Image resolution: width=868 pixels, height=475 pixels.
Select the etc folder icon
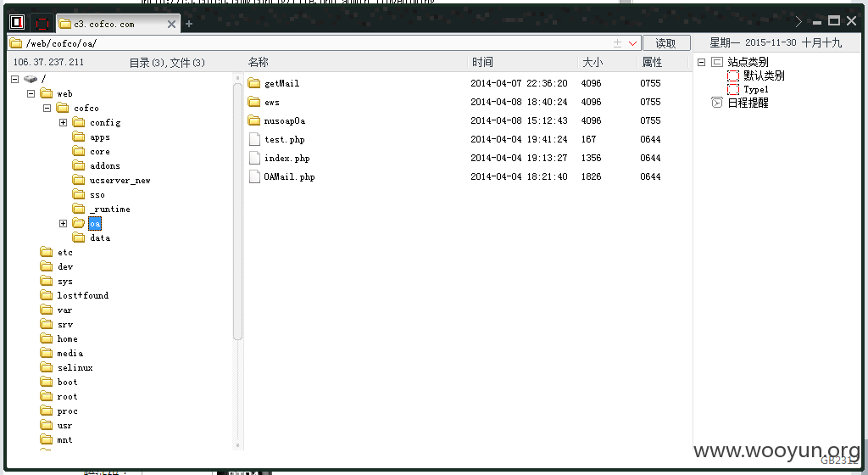tap(47, 252)
